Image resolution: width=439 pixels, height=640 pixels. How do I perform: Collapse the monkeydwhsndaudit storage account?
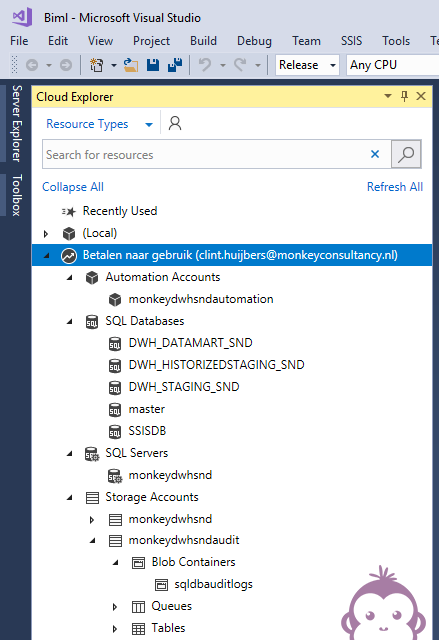(93, 541)
